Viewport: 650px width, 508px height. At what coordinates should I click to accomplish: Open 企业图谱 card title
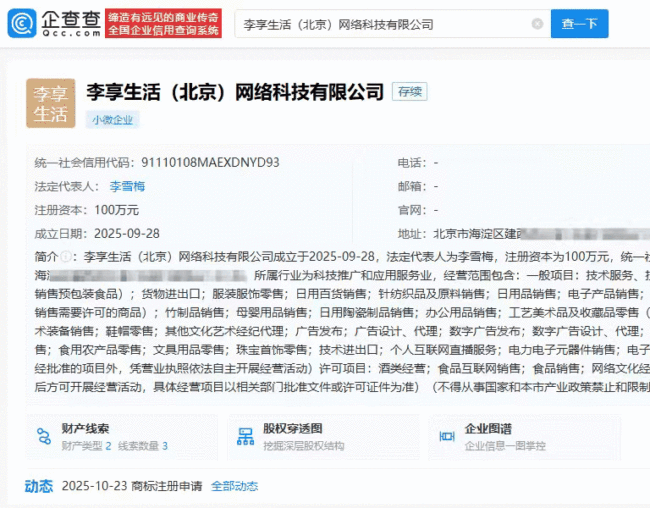[x=488, y=428]
